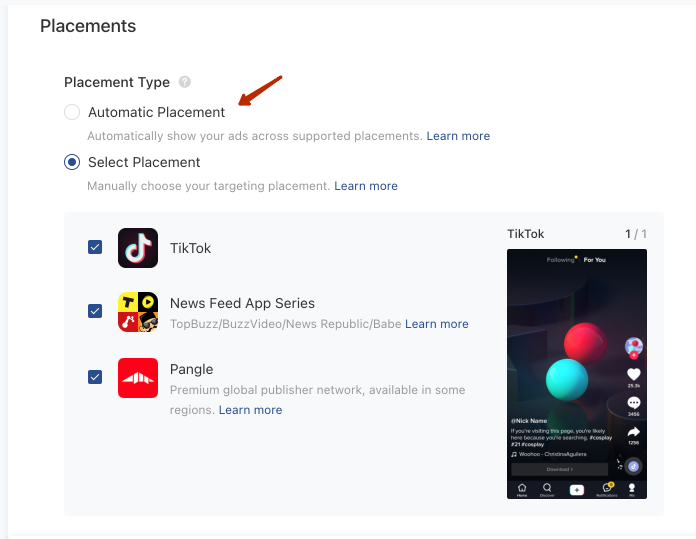Click the Placement Type help question-mark icon

coord(185,83)
